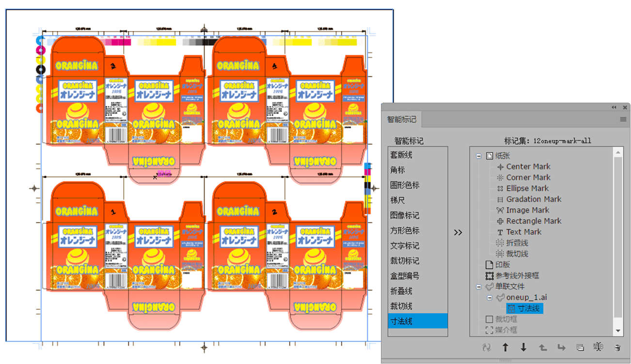Select 套版线 in the smart marks list
Viewport: 631px width, 364px height.
coord(401,155)
